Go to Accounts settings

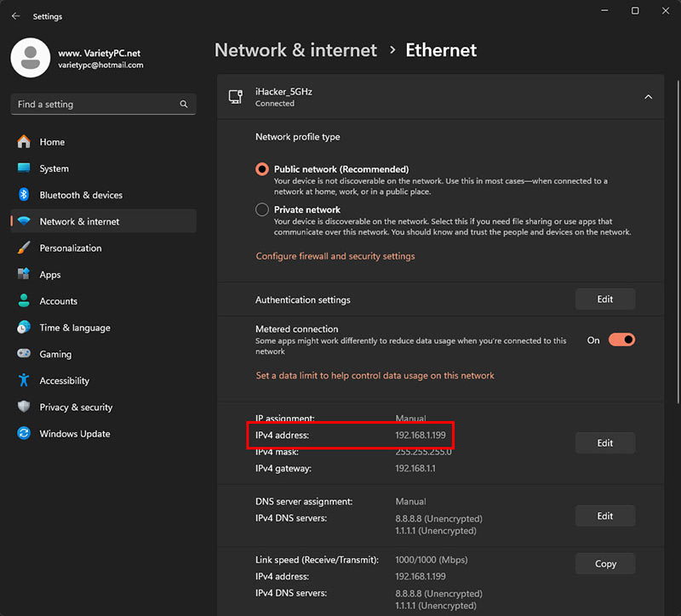pyautogui.click(x=103, y=301)
